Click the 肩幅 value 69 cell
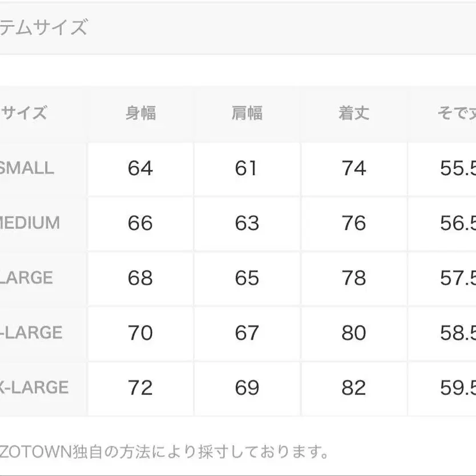This screenshot has height=476, width=476. [247, 388]
